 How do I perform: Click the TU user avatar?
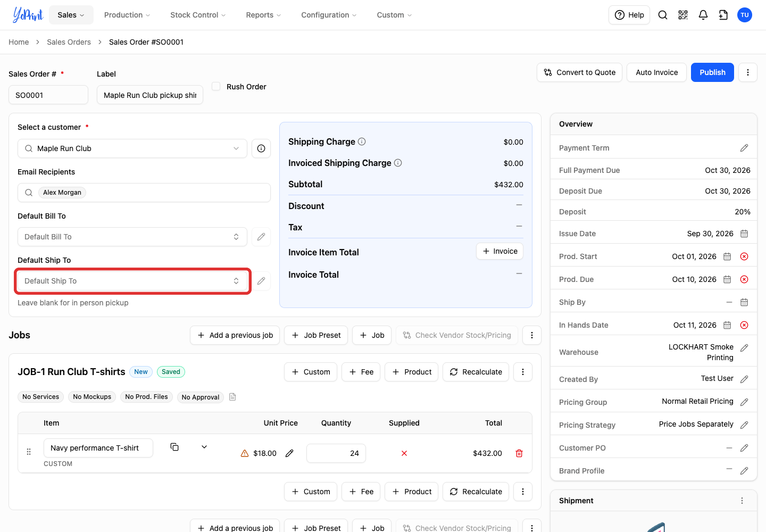(745, 15)
